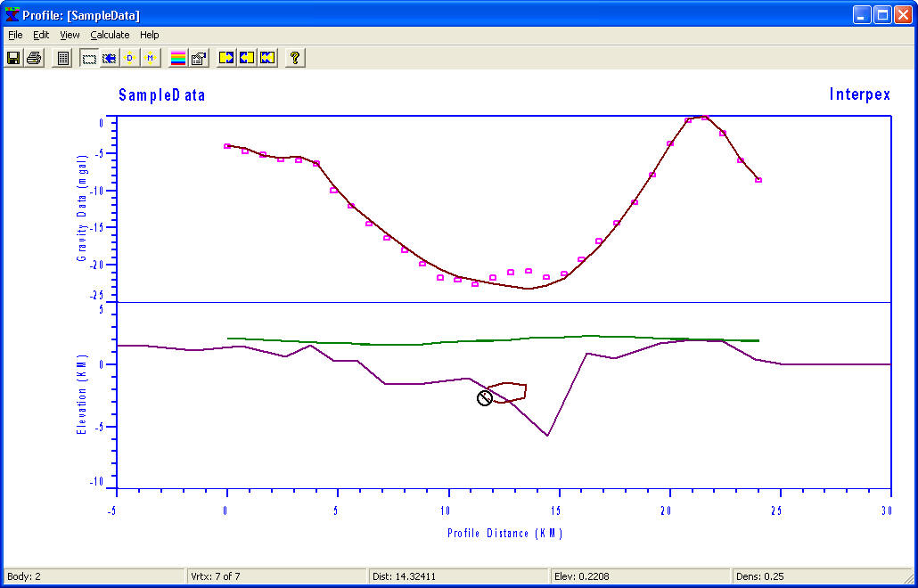
Task: Click the purple body's deepest vertex
Action: [x=547, y=436]
